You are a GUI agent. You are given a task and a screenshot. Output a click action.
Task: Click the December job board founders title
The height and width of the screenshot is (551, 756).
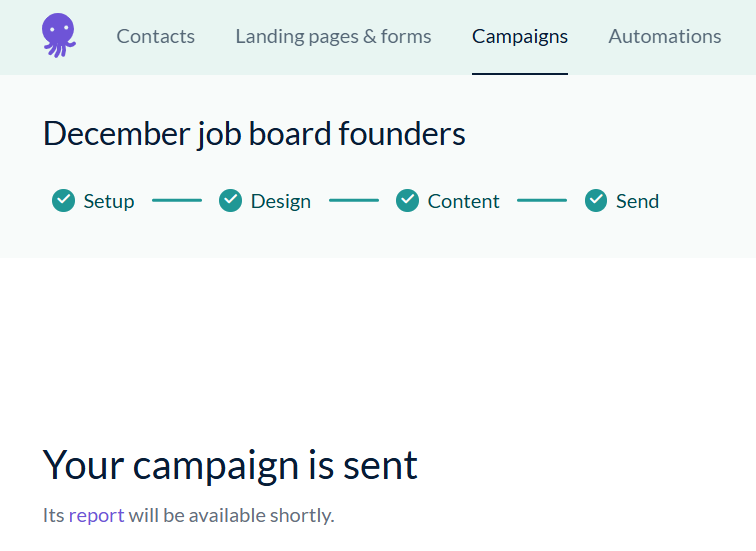tap(254, 134)
